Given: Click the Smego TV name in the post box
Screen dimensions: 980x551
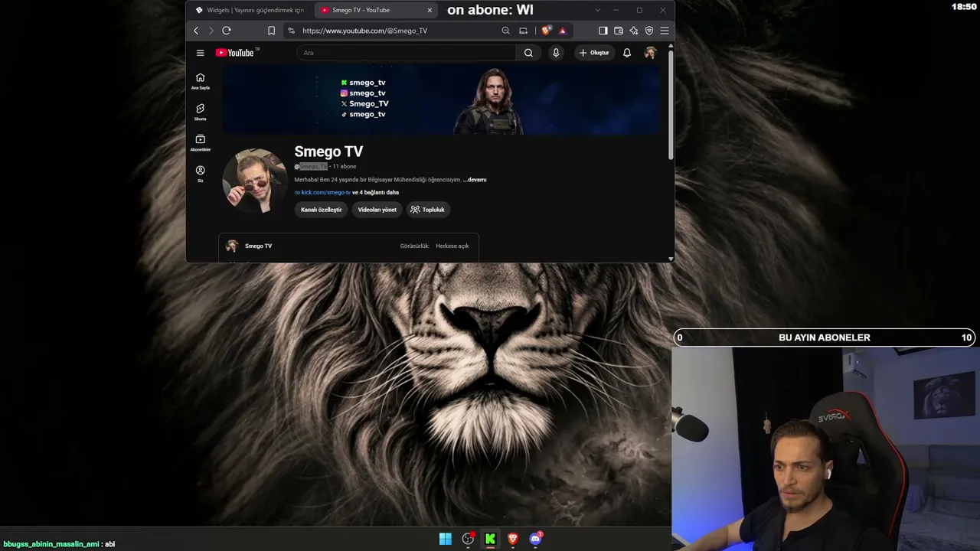Looking at the screenshot, I should [x=258, y=246].
